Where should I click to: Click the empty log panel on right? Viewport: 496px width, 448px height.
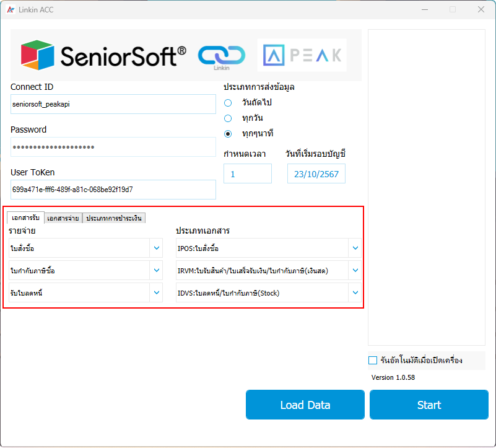coord(427,187)
